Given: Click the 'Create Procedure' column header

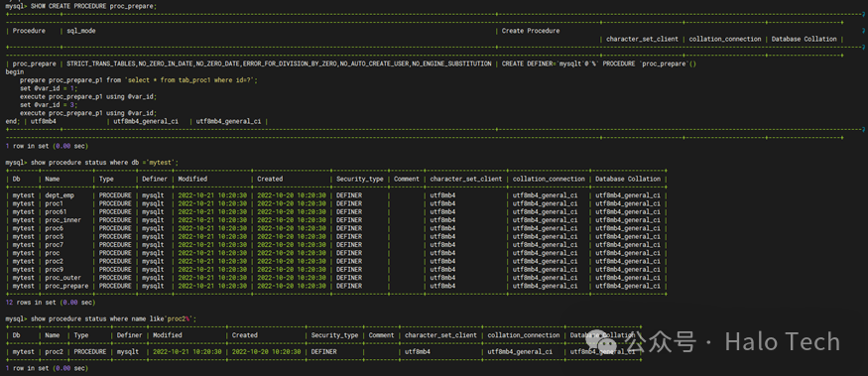Looking at the screenshot, I should point(531,31).
